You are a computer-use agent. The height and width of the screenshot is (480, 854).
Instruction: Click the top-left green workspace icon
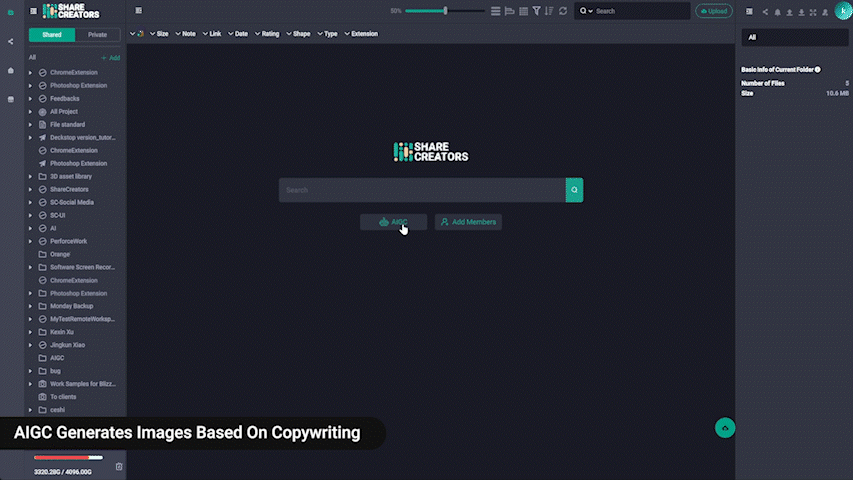click(x=10, y=12)
